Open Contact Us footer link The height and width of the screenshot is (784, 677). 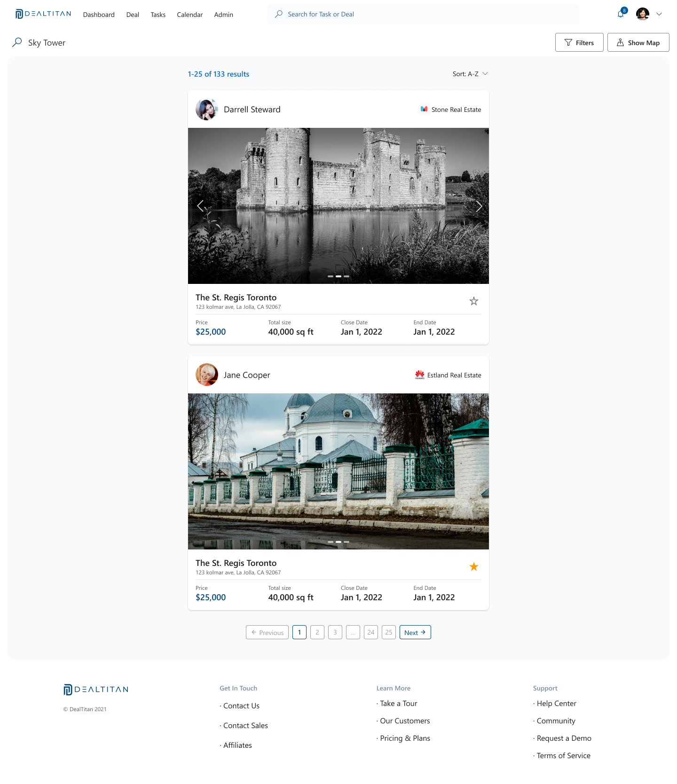(241, 706)
